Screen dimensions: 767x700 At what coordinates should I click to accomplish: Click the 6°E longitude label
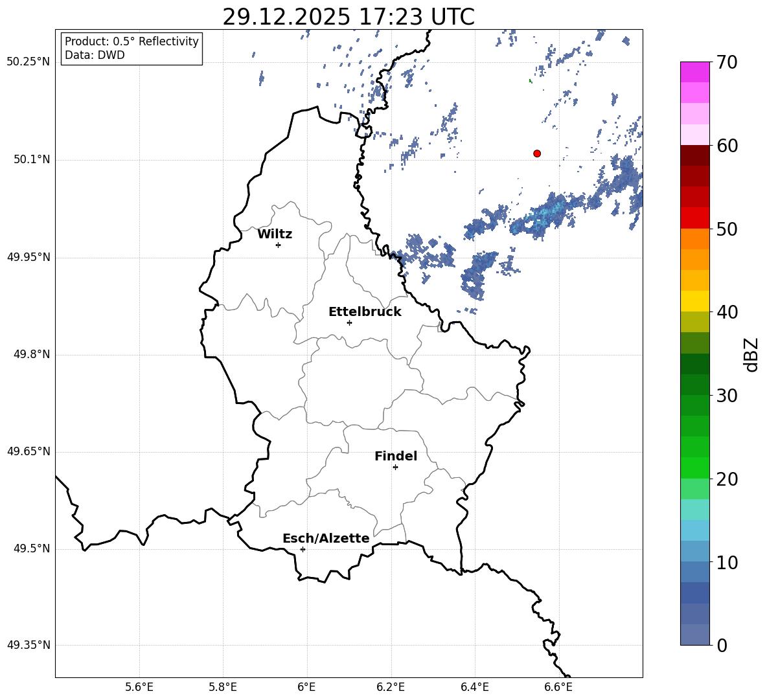point(306,687)
